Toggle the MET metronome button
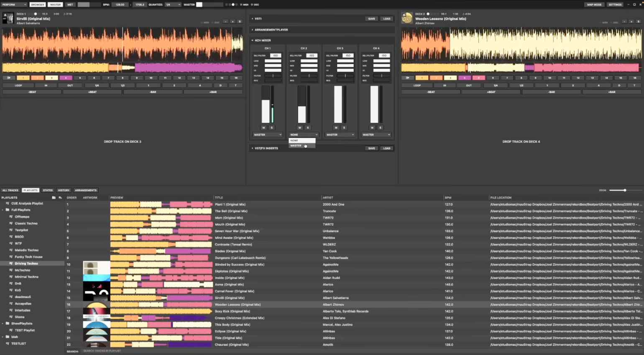Screen dimensions: 644x355 [70, 5]
